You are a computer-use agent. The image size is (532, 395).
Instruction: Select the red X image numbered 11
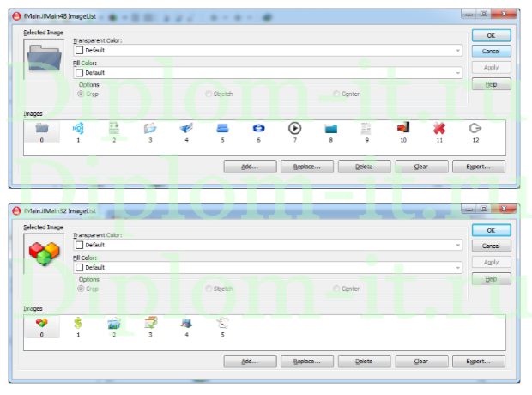click(x=439, y=128)
